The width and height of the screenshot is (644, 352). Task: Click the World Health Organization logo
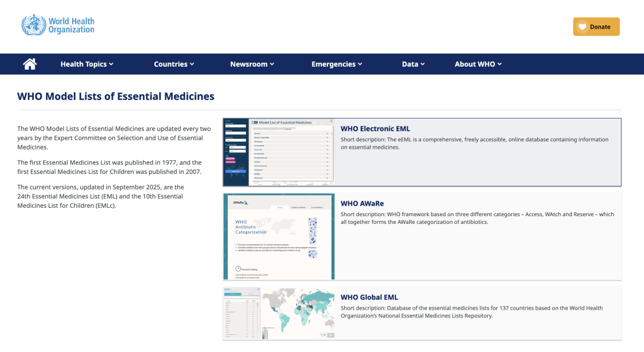pyautogui.click(x=58, y=25)
